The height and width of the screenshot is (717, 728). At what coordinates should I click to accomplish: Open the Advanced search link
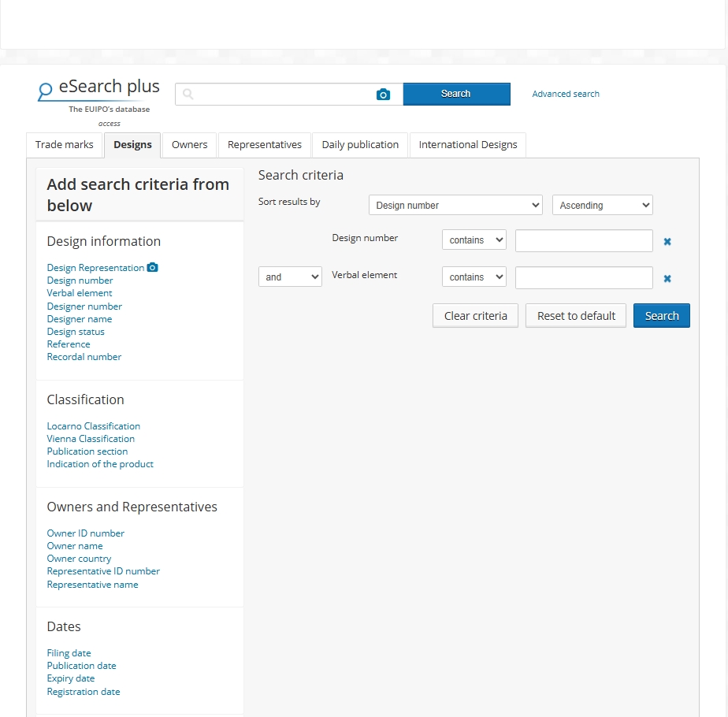[x=566, y=94]
